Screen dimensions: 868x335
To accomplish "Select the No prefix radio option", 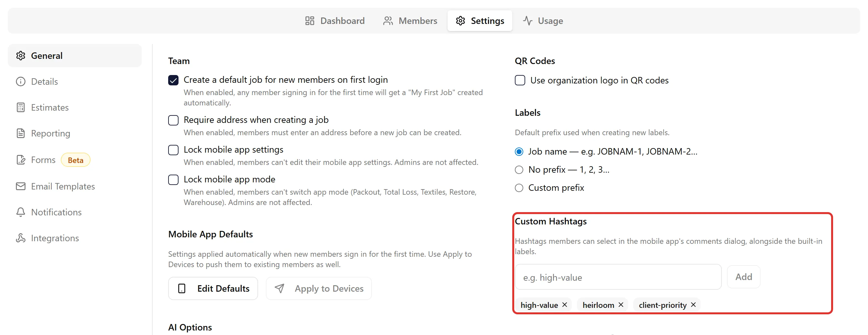I will point(519,169).
